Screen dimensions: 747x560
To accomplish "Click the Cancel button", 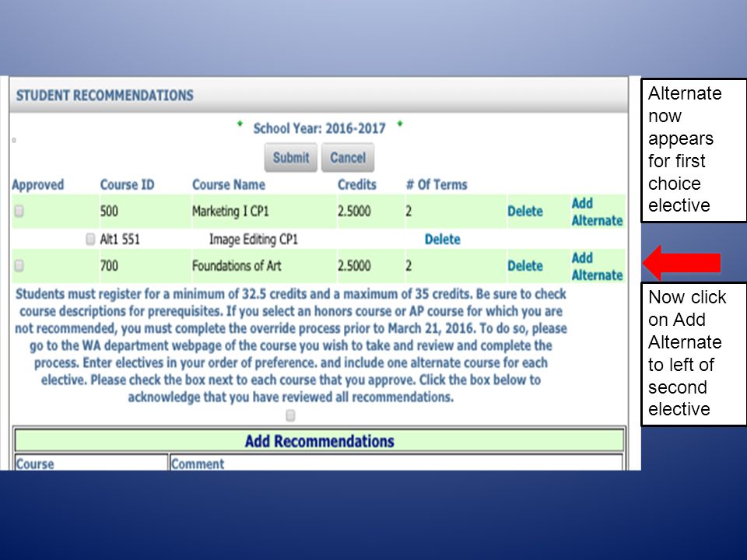I will coord(348,158).
